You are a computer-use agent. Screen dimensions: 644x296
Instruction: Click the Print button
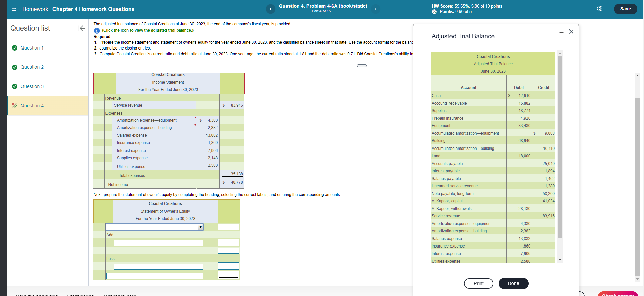click(478, 283)
